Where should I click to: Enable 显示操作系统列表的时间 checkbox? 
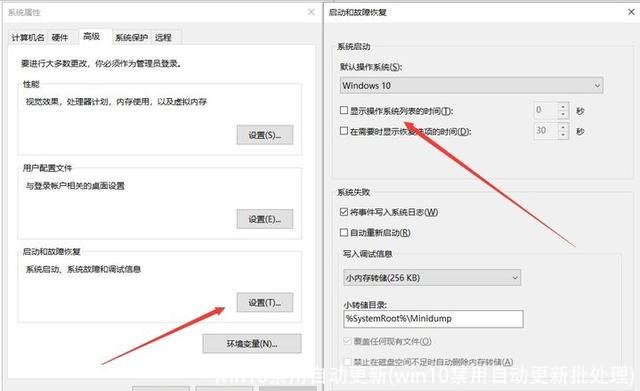point(344,110)
